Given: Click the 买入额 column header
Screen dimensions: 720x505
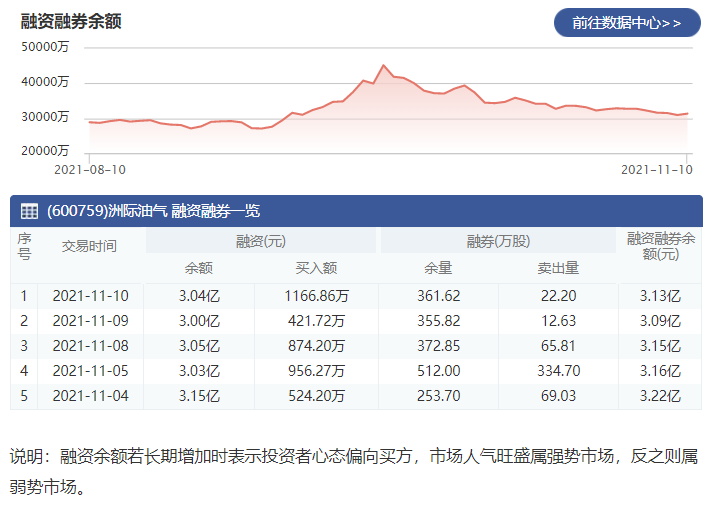Looking at the screenshot, I should point(316,268).
